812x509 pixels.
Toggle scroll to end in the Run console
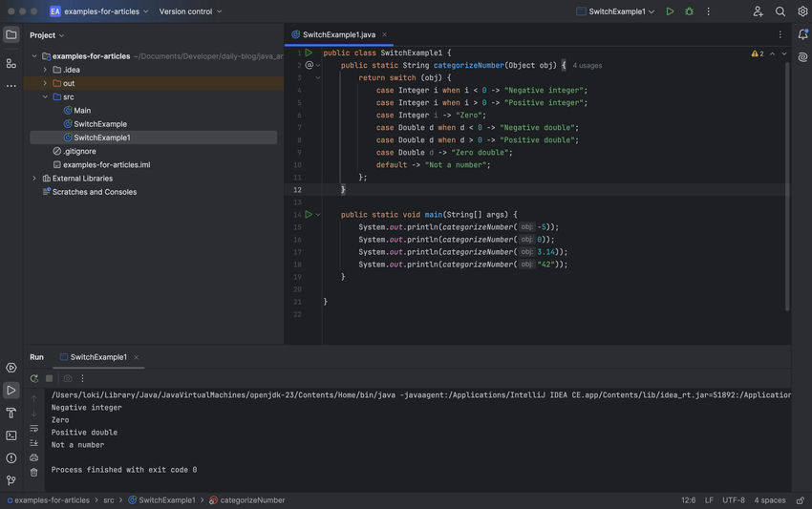click(34, 443)
